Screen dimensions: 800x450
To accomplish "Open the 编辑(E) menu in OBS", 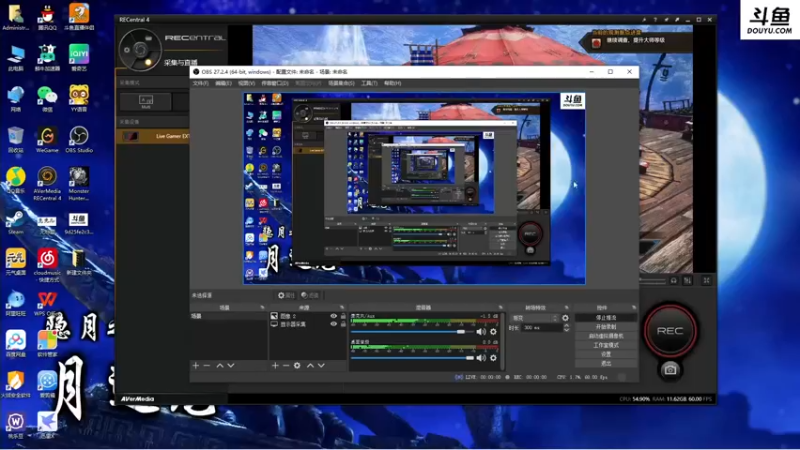I will [x=223, y=83].
